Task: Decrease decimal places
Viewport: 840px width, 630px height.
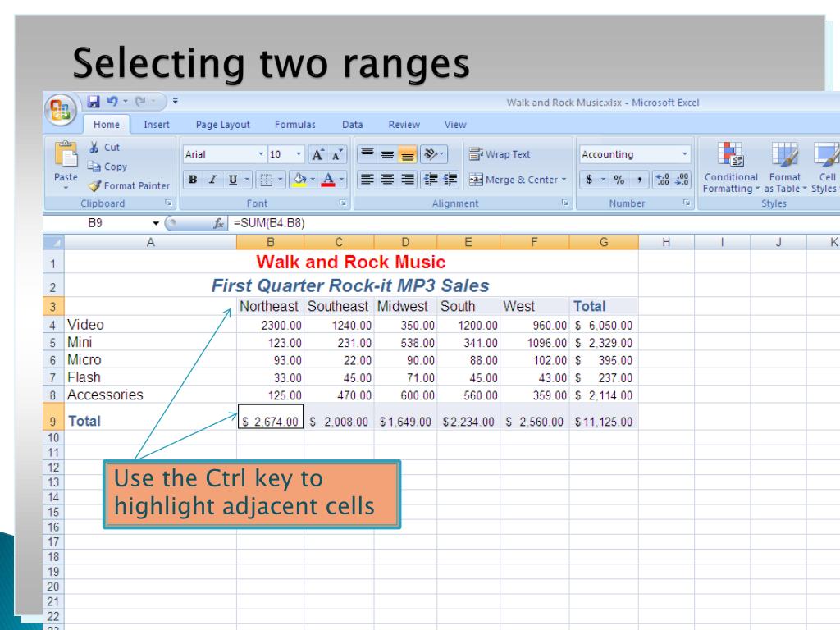Action: coord(682,180)
